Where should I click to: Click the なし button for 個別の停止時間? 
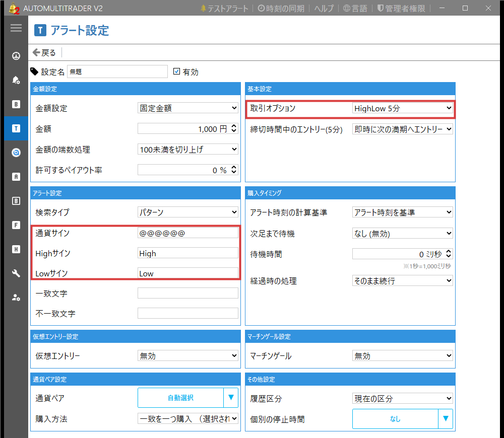[395, 419]
